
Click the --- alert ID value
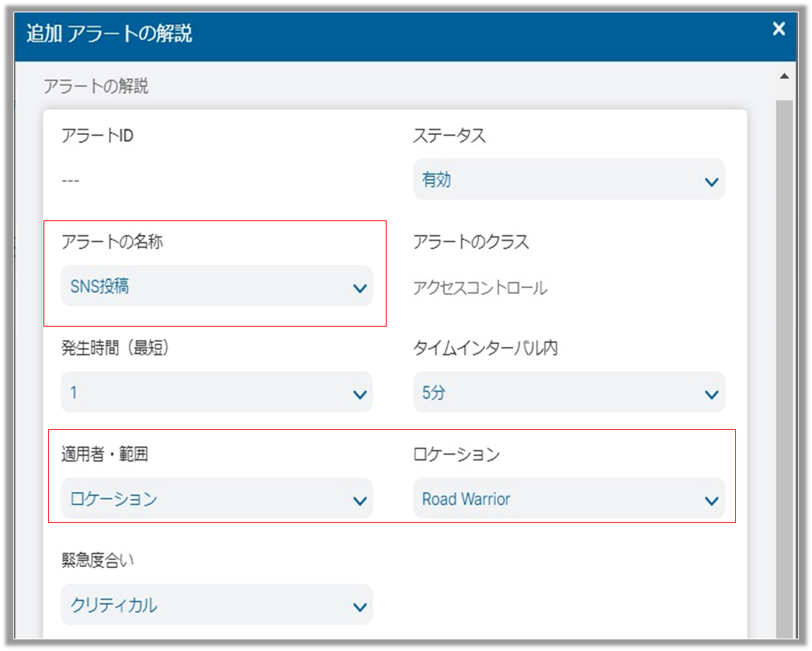point(71,181)
